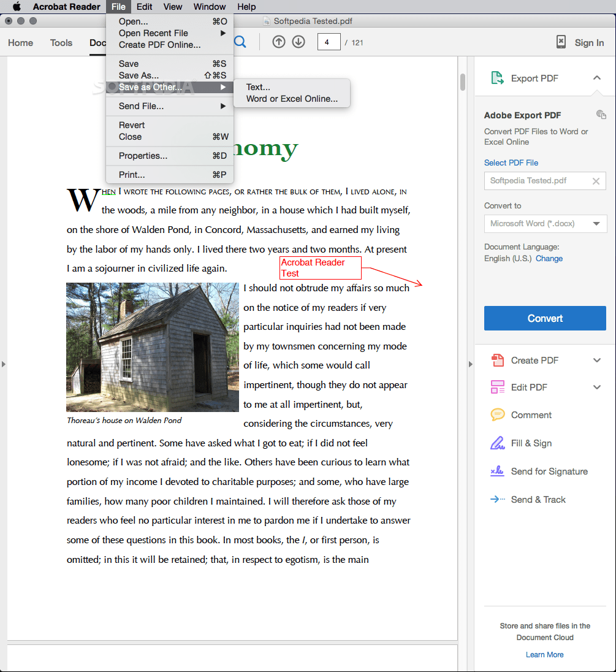Select the red Acrobat Reader Test annotation
616x672 pixels.
click(x=321, y=268)
